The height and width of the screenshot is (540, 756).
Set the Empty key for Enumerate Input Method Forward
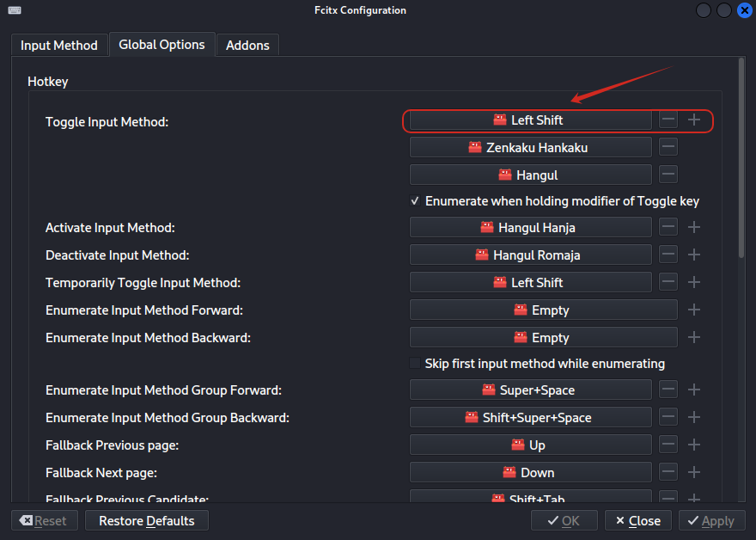543,310
